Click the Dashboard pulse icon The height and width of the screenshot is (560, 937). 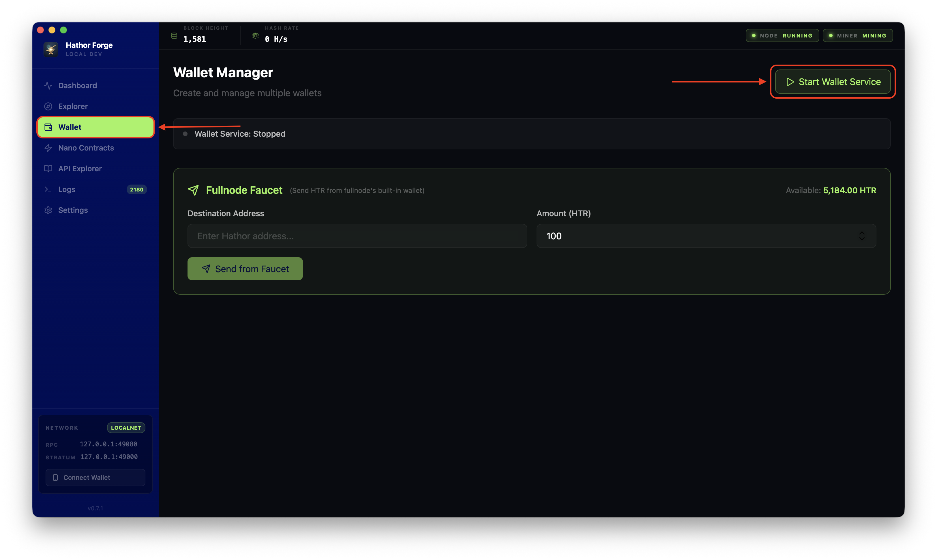click(x=48, y=86)
